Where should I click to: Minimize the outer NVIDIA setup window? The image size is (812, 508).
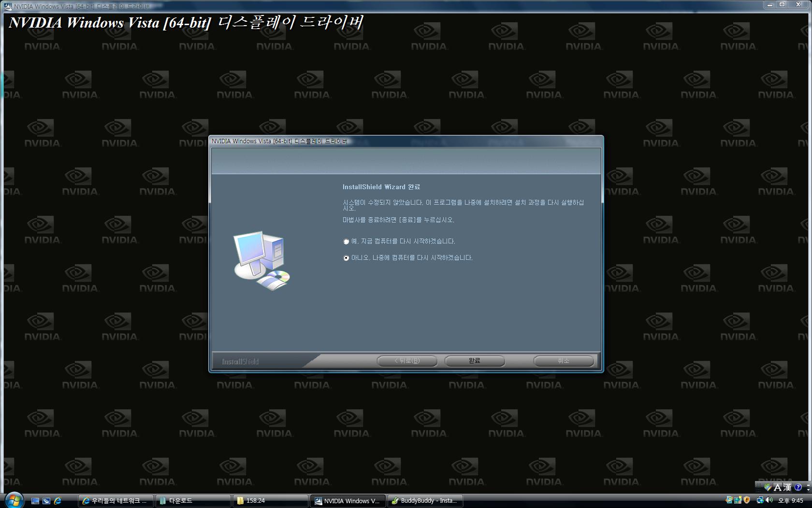(x=770, y=4)
